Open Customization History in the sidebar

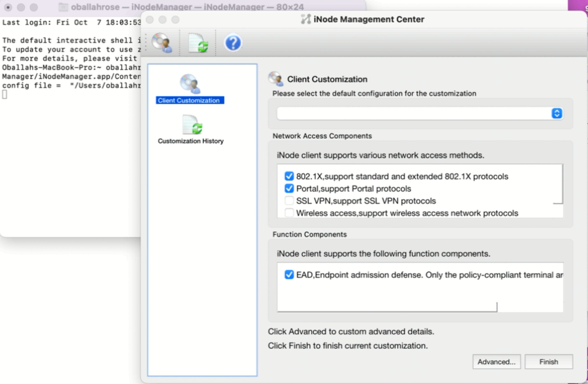point(190,130)
